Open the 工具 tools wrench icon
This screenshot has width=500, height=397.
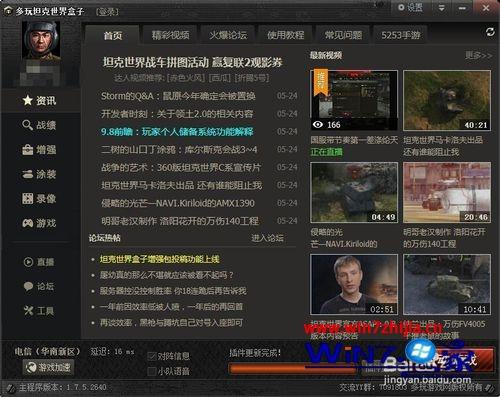[x=39, y=311]
